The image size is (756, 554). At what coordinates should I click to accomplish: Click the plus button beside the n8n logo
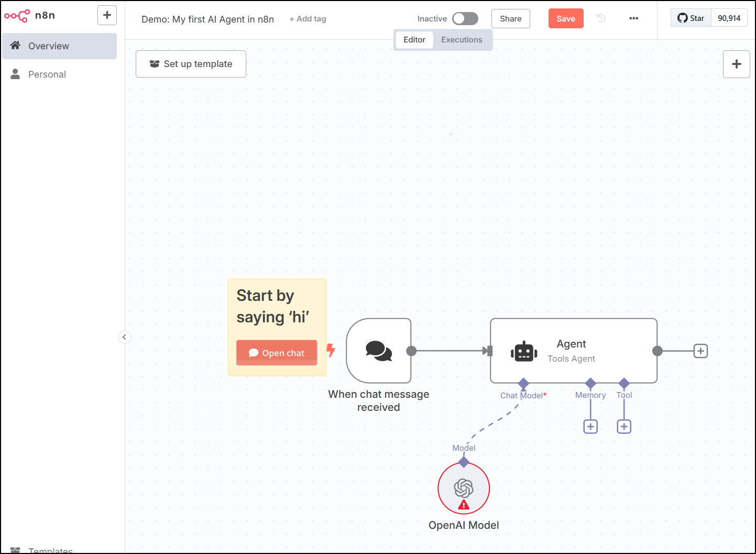coord(107,15)
